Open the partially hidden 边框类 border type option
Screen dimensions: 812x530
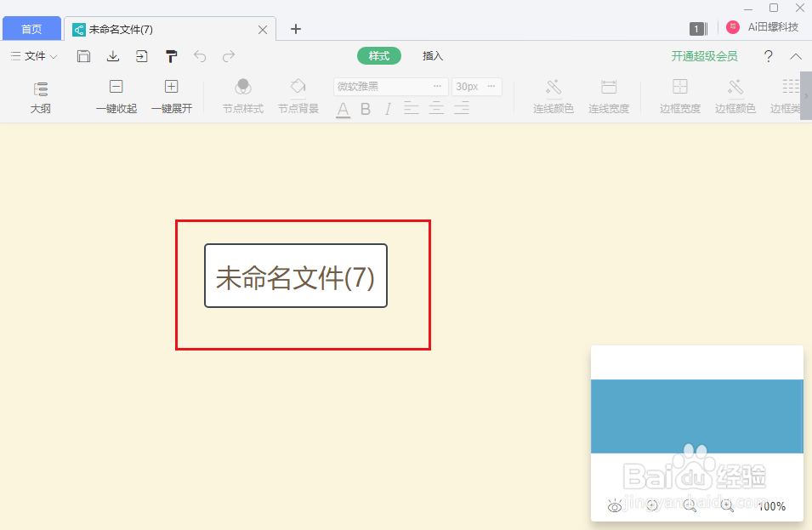pyautogui.click(x=785, y=97)
